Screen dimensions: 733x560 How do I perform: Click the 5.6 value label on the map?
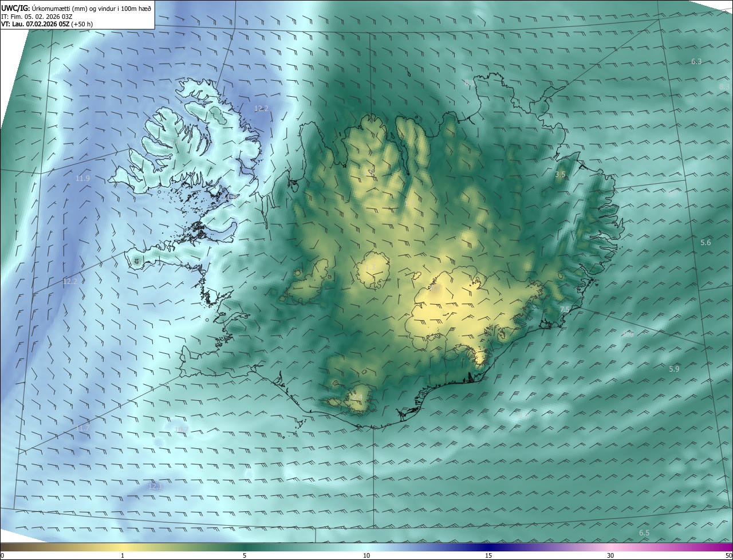coord(706,243)
